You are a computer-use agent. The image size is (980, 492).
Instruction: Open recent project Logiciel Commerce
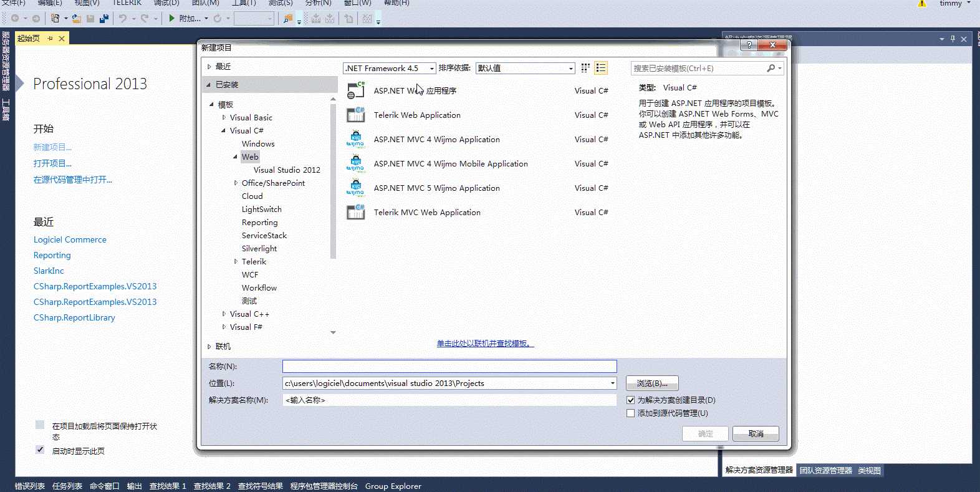coord(70,239)
